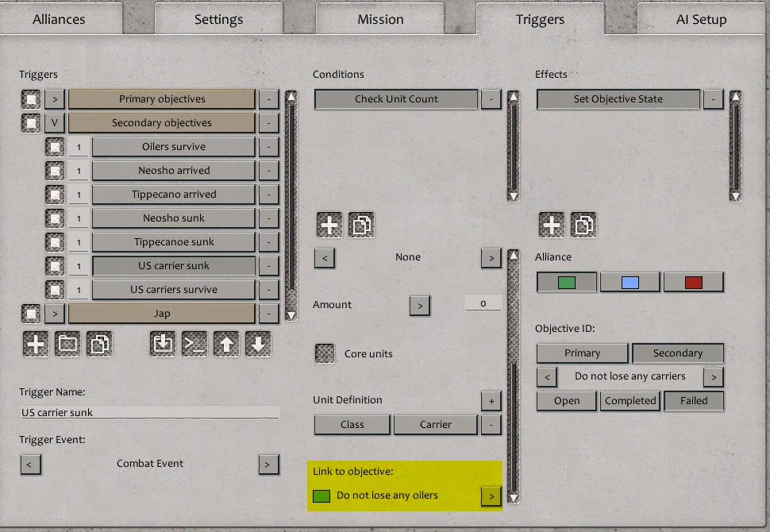Image resolution: width=770 pixels, height=532 pixels.
Task: Toggle checkbox for Neosho sunk
Action: pos(55,218)
